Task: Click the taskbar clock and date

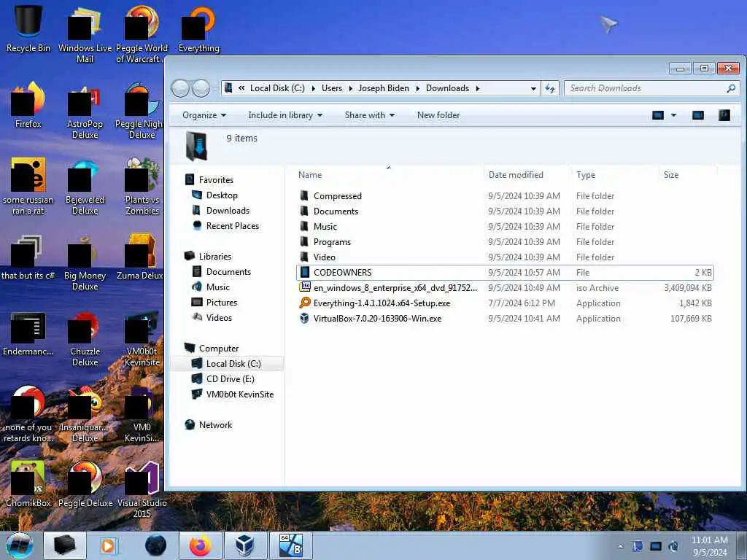Action: 709,546
